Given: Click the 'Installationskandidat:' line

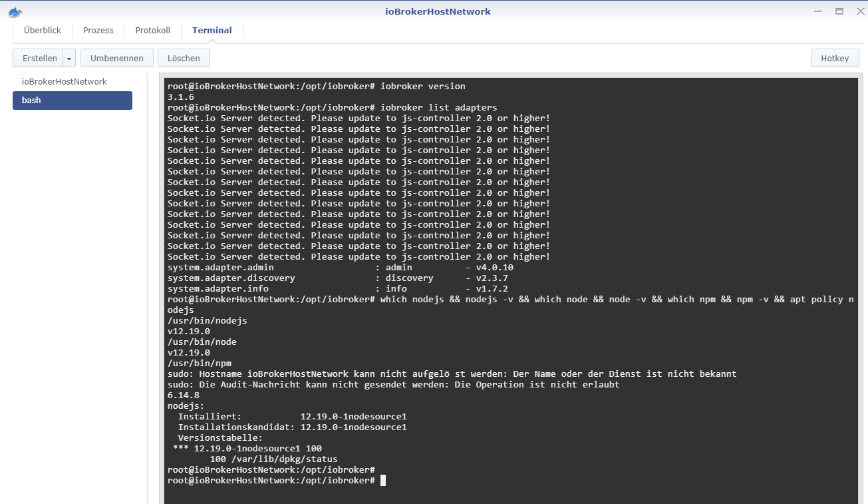Looking at the screenshot, I should click(293, 427).
